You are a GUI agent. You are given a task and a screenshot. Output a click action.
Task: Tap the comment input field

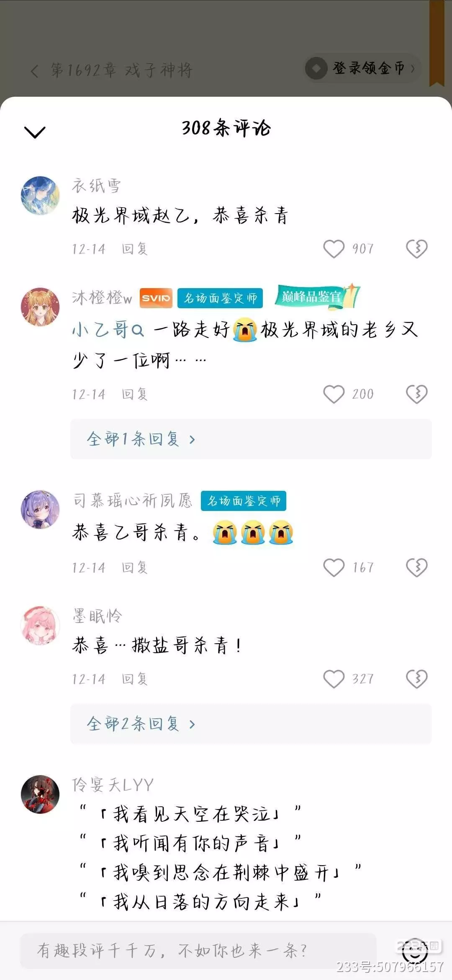click(x=198, y=951)
